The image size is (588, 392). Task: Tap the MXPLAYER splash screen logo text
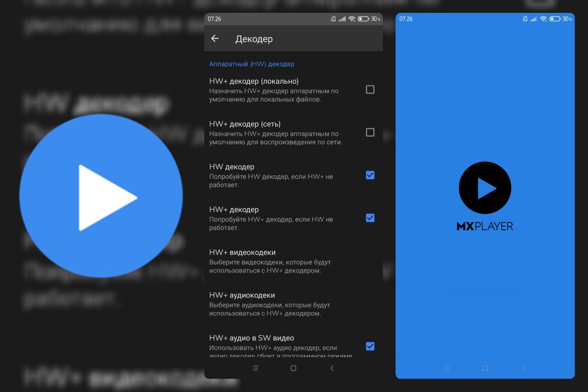click(x=485, y=226)
